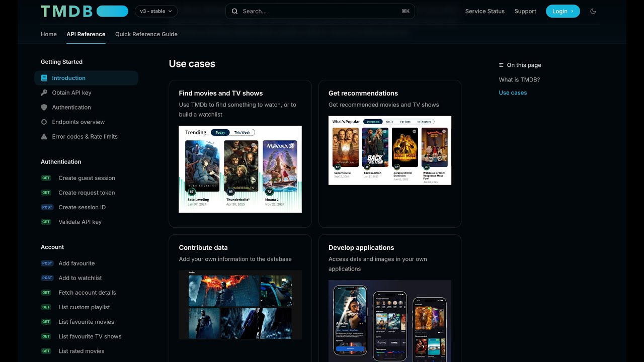The width and height of the screenshot is (644, 362).
Task: Click GET badge beside Validate API key
Action: pos(46,222)
